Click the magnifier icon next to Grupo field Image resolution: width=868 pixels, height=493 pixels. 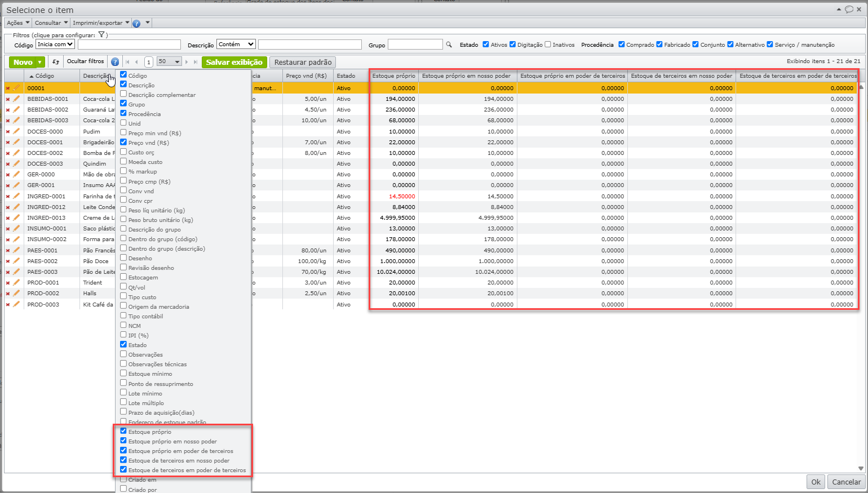click(449, 45)
